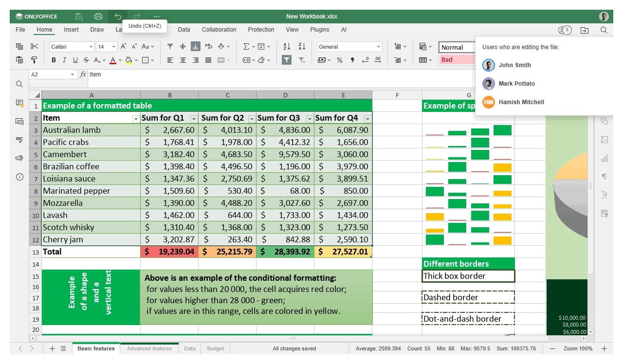
Task: Toggle Underline formatting
Action: click(75, 60)
